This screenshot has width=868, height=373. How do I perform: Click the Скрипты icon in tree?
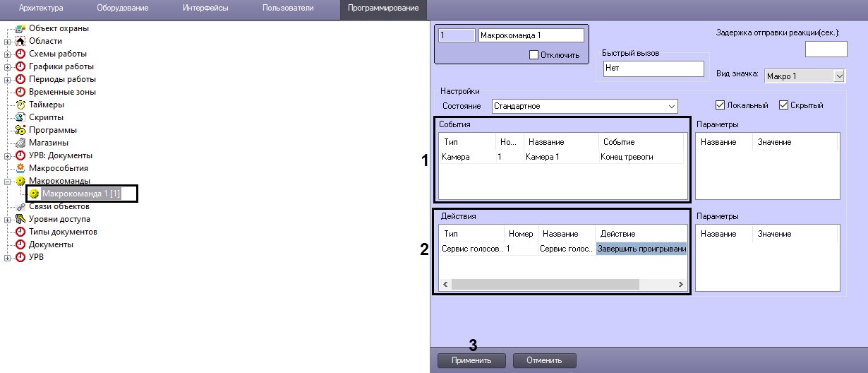click(x=20, y=117)
